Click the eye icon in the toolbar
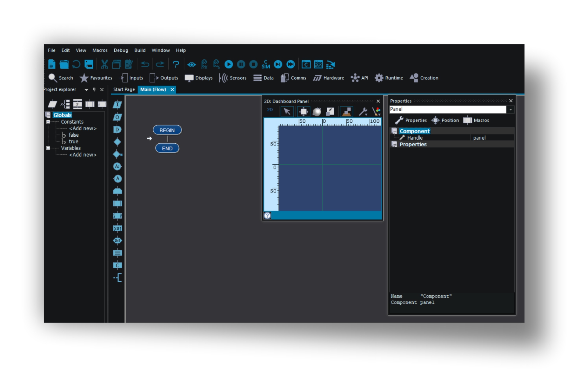588x392 pixels. tap(191, 64)
